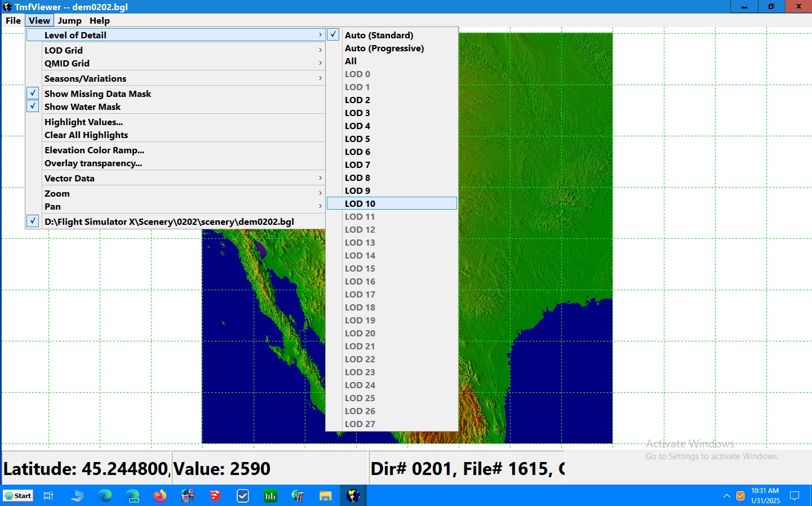
Task: Expand the LOD Grid submenu
Action: click(x=64, y=50)
